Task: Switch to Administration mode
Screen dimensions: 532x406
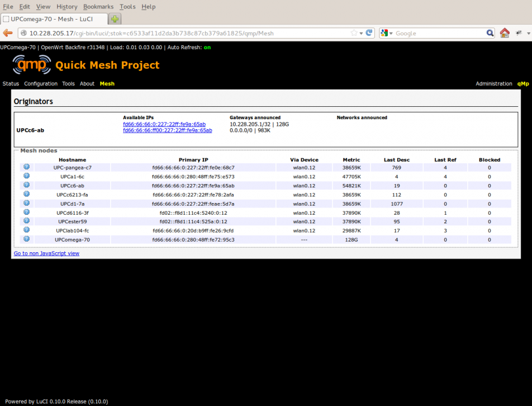Action: pyautogui.click(x=494, y=84)
